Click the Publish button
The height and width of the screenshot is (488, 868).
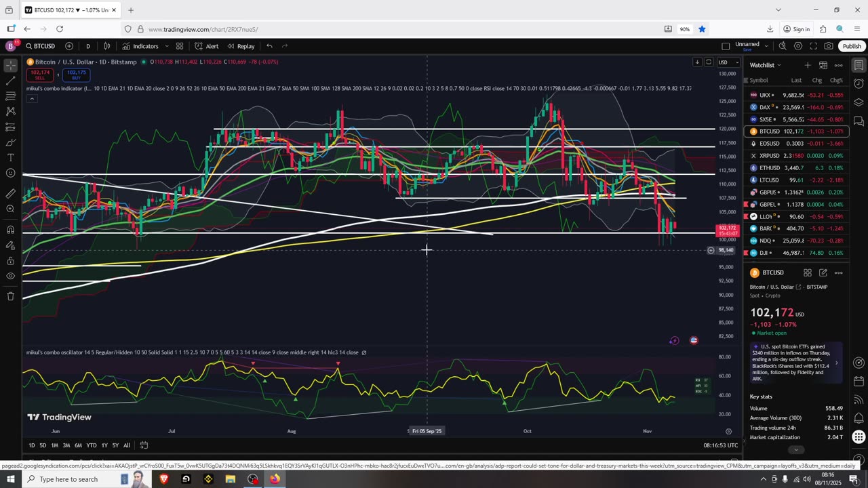point(852,46)
